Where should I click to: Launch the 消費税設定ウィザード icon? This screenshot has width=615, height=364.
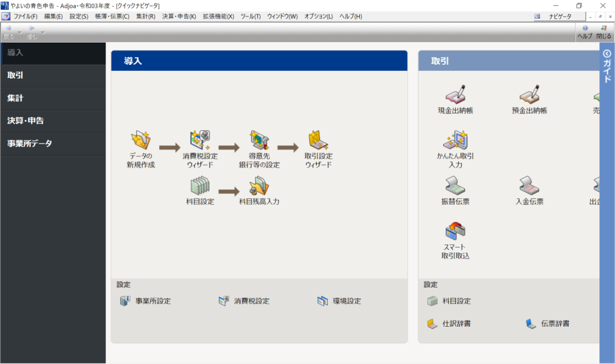pos(199,141)
